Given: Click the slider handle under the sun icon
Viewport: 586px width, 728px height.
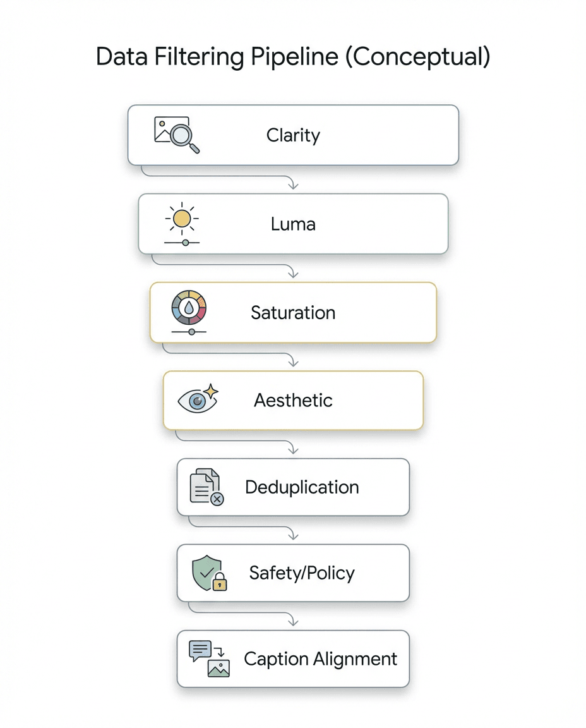Looking at the screenshot, I should coord(185,243).
